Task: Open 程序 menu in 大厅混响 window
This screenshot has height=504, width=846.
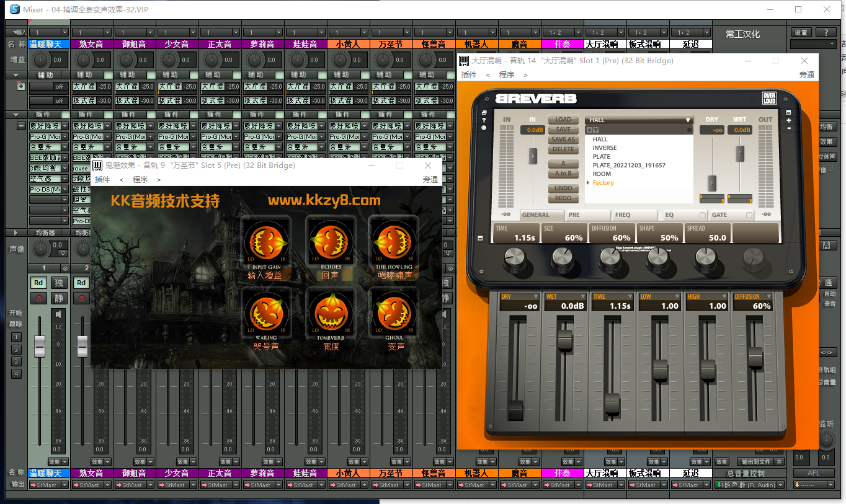Action: (x=507, y=74)
